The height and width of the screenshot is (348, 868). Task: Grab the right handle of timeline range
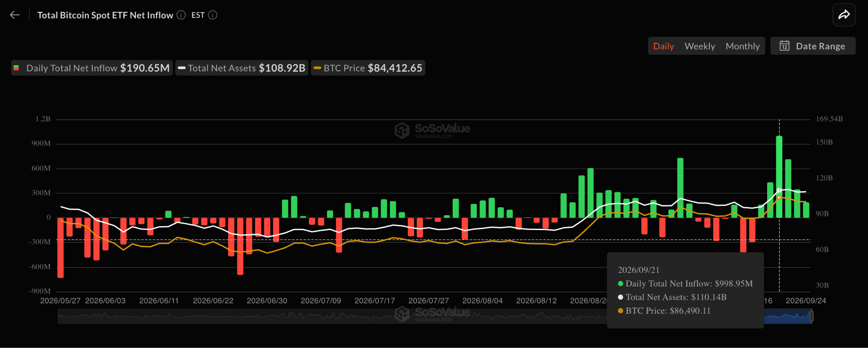click(812, 316)
